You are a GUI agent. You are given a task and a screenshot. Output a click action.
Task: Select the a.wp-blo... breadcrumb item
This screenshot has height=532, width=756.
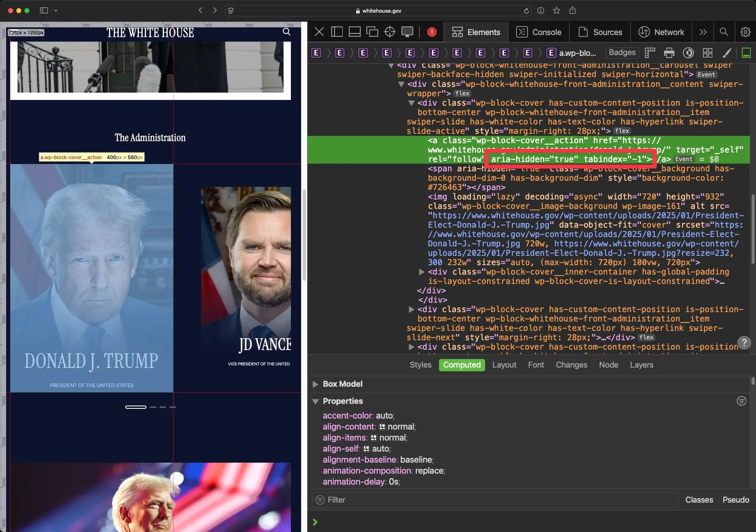(x=572, y=53)
